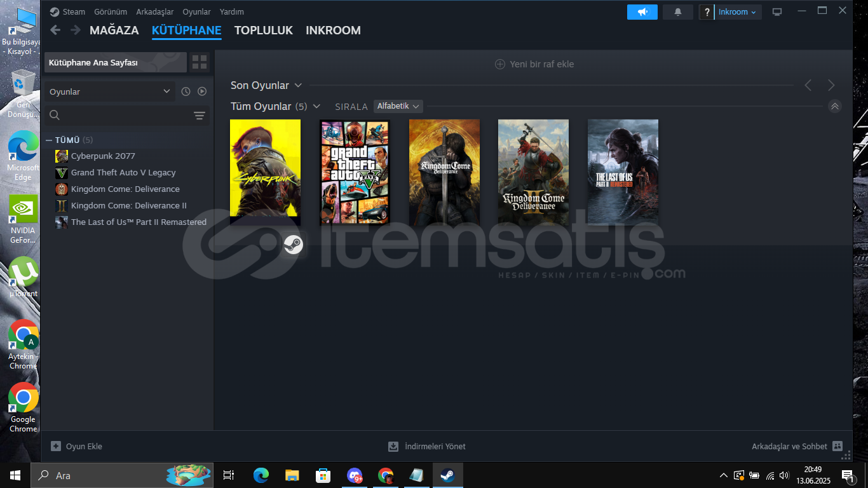868x488 pixels.
Task: Open the Oyunlar menu in the menu bar
Action: [x=196, y=11]
